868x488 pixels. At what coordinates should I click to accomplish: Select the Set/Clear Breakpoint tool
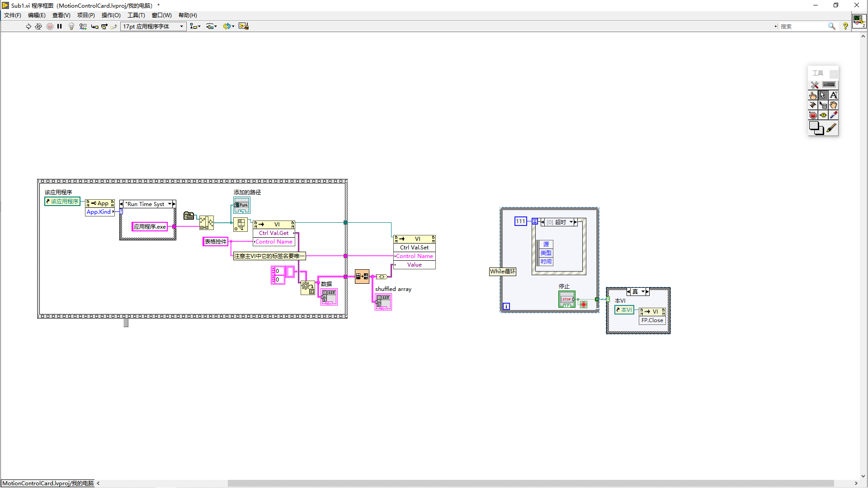813,115
